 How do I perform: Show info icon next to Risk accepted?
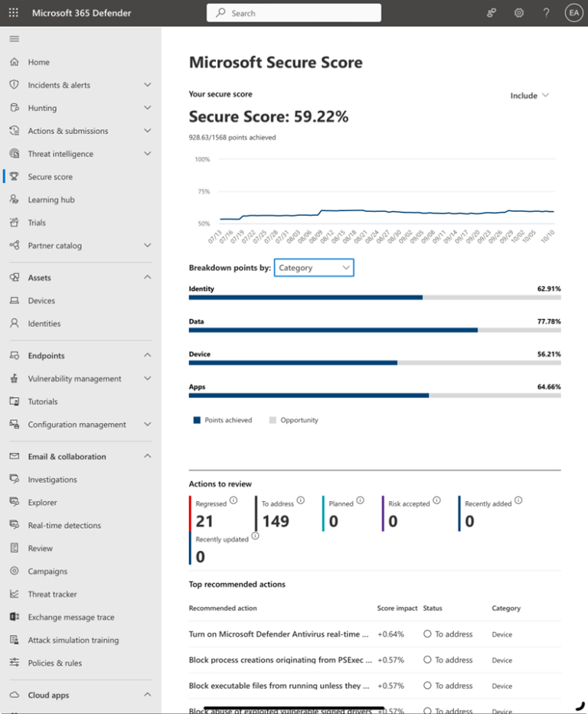pyautogui.click(x=436, y=500)
